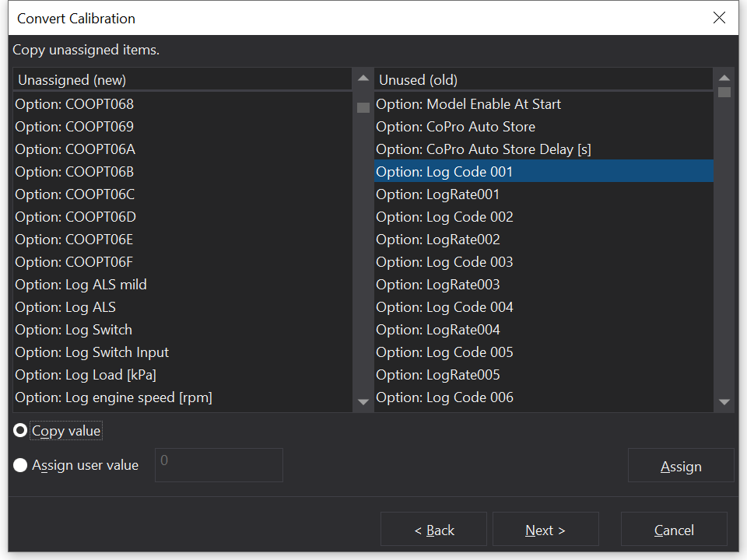Choose Option: Log Switch Input

coord(92,352)
